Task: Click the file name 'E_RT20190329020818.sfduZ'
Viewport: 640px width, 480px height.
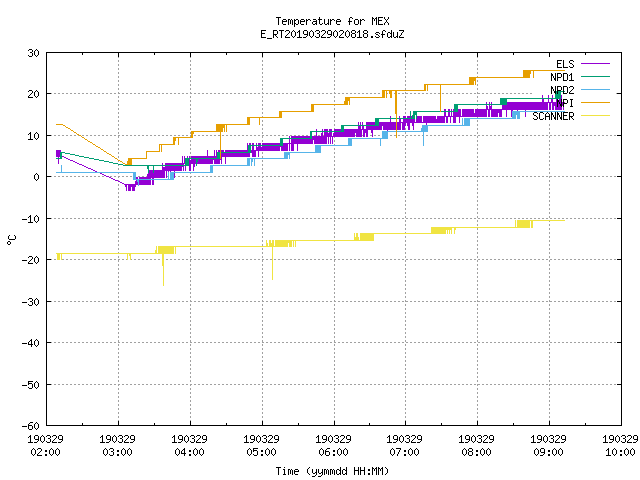Action: (332, 34)
